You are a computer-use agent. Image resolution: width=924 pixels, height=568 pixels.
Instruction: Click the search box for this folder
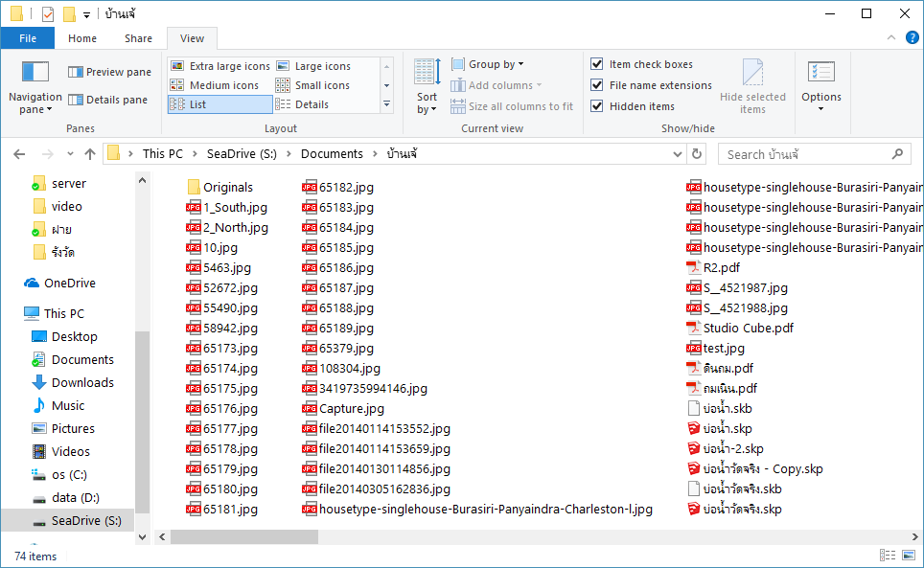coord(803,154)
